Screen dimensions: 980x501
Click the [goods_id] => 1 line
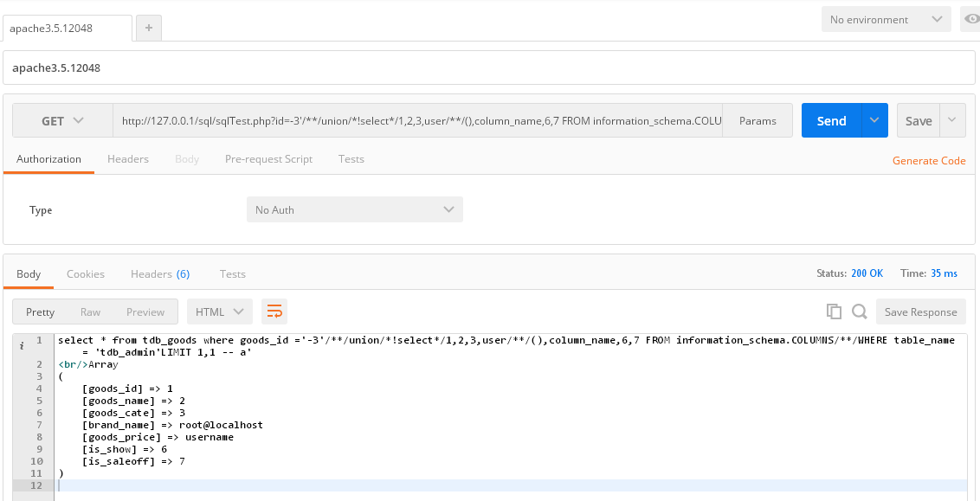[x=127, y=389]
